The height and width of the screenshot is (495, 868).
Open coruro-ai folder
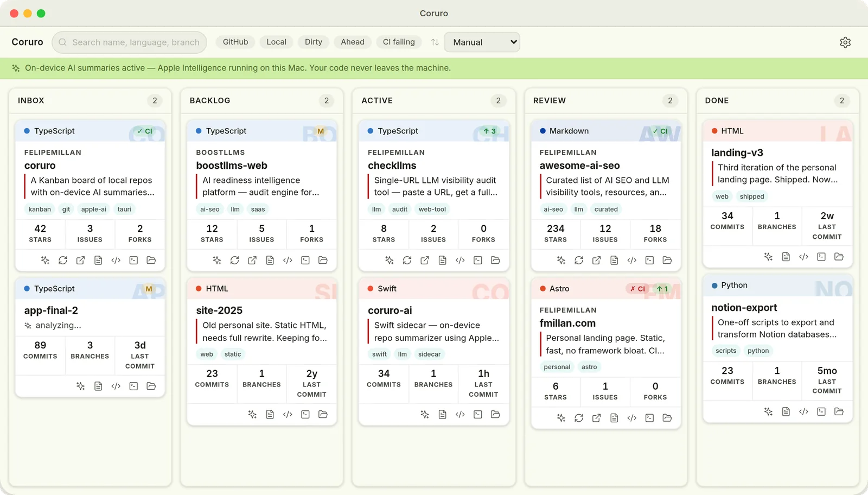(495, 415)
